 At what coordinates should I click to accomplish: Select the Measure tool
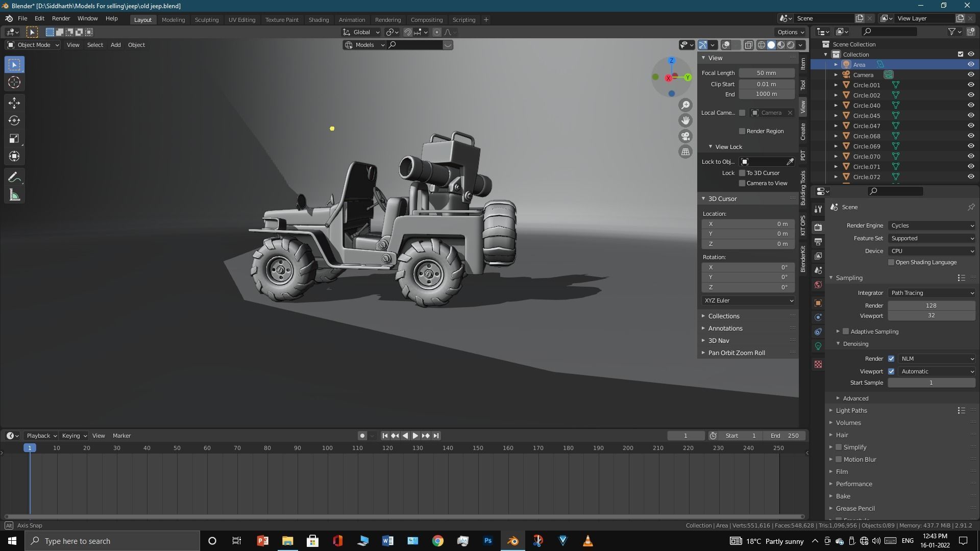point(14,195)
